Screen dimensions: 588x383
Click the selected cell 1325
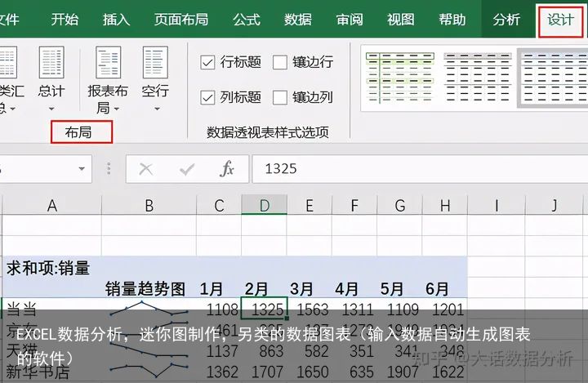click(265, 308)
